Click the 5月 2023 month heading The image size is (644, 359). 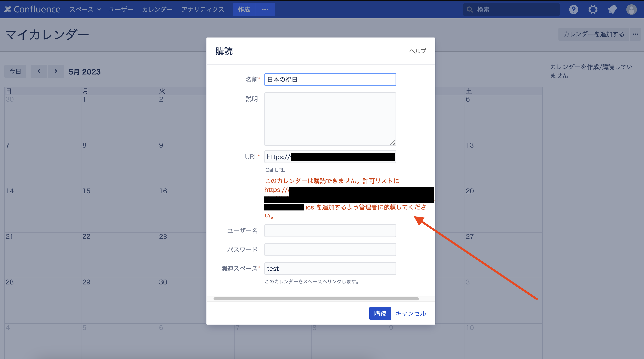click(x=85, y=72)
